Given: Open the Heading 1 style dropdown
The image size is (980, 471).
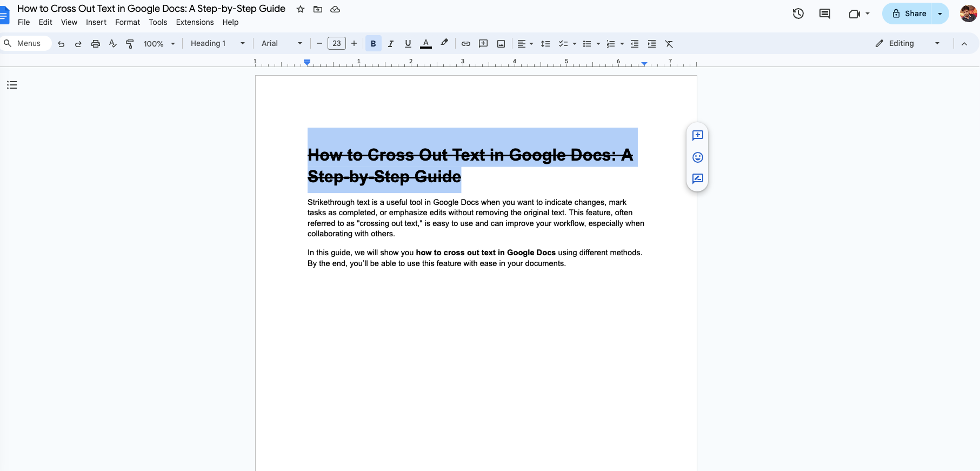Looking at the screenshot, I should click(x=217, y=44).
